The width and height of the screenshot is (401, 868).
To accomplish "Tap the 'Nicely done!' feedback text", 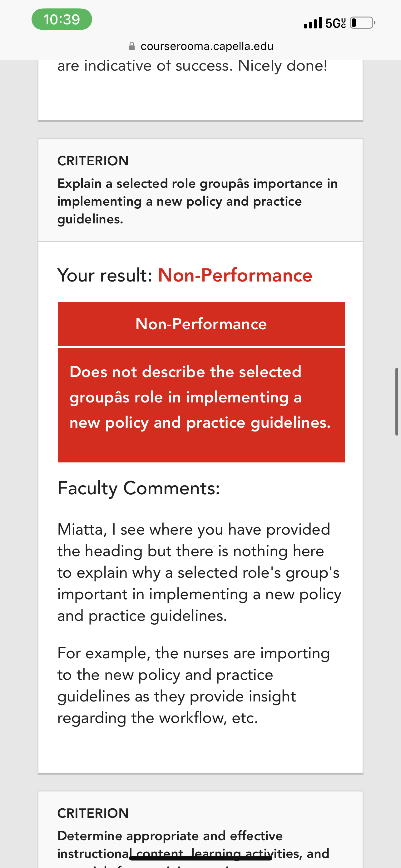I will coord(283,66).
